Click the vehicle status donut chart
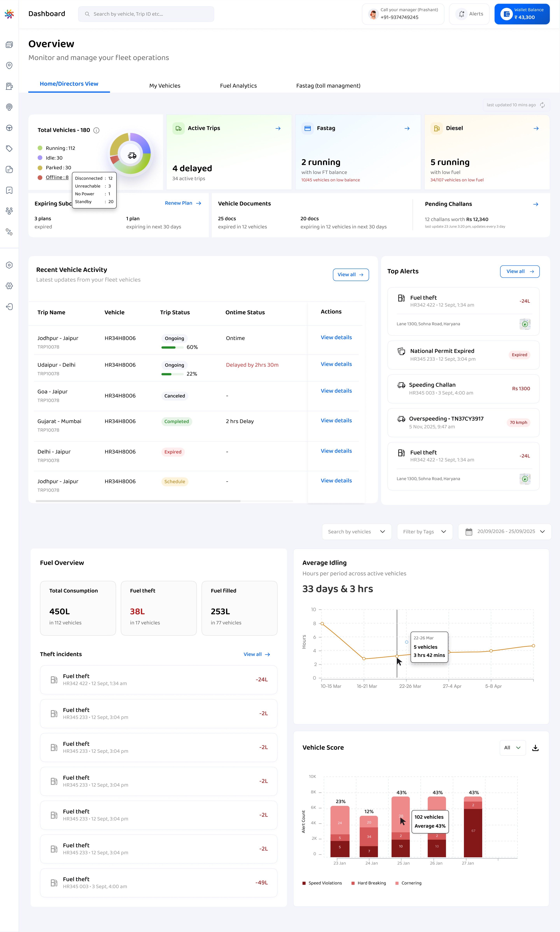 130,154
